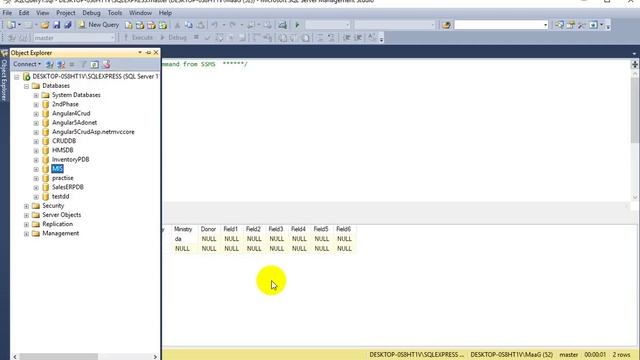Open the Find search combo box
This screenshot has height=360, width=640.
(x=501, y=25)
